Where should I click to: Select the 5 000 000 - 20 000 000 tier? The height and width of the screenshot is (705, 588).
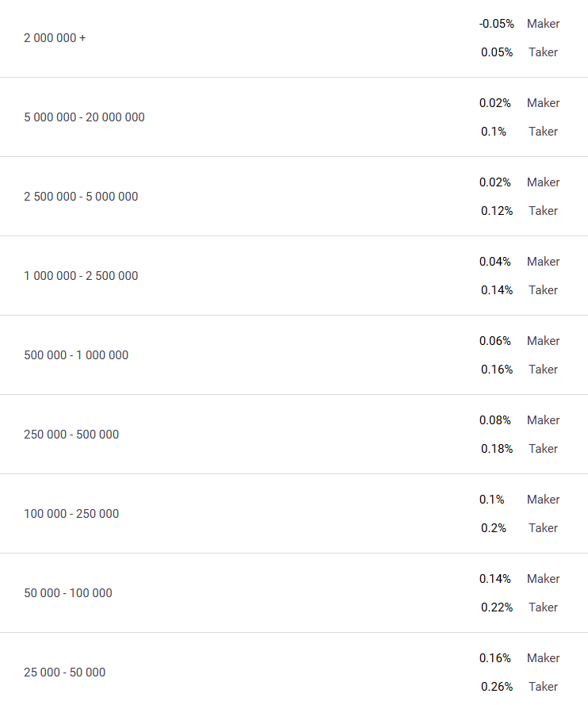tap(84, 117)
